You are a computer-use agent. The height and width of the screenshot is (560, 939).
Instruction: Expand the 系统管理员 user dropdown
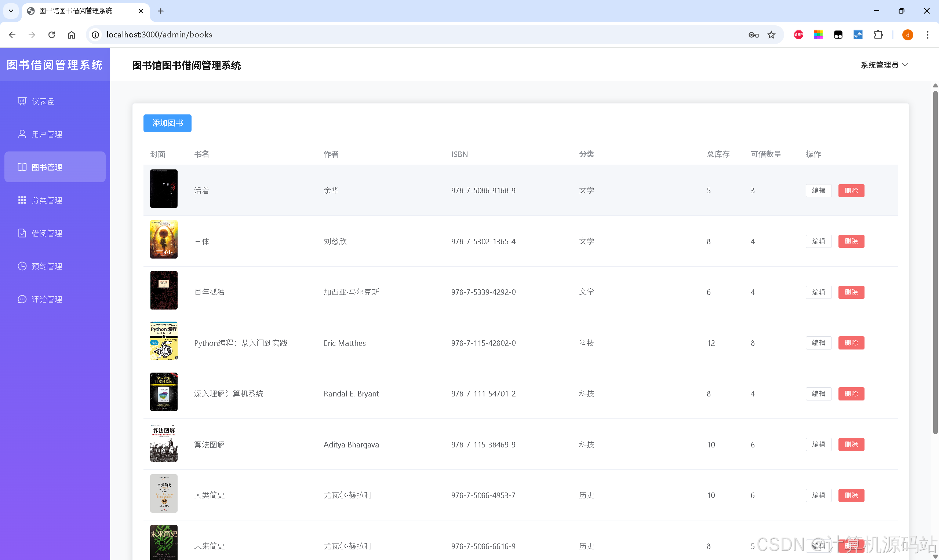coord(884,65)
